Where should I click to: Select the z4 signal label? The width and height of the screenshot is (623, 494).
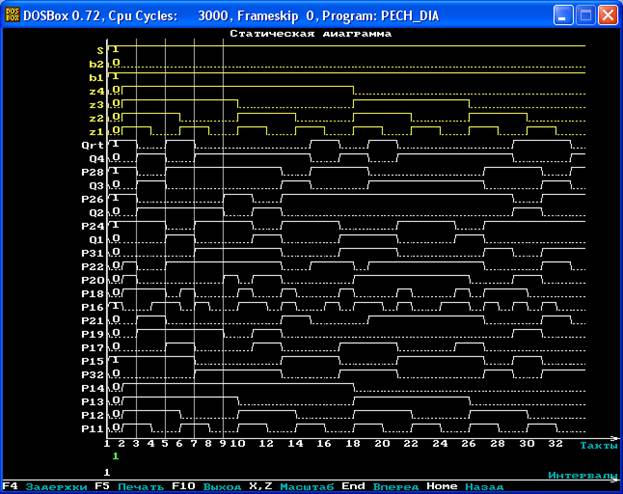(96, 91)
